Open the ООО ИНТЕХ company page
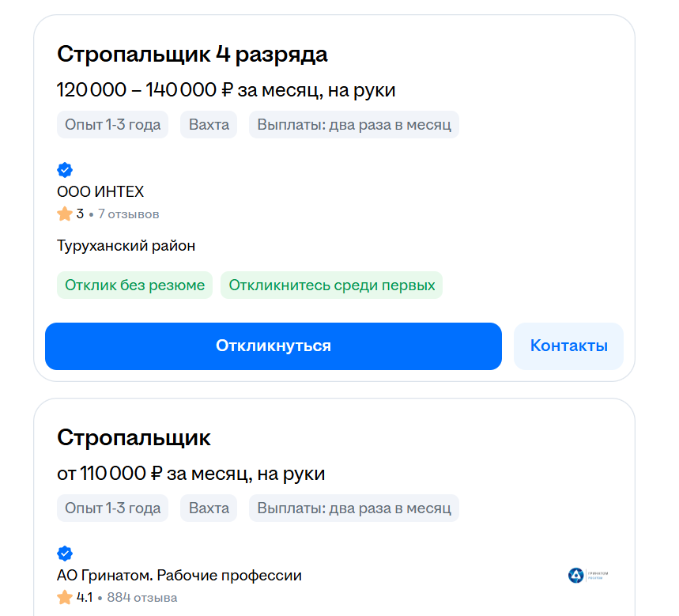 100,191
